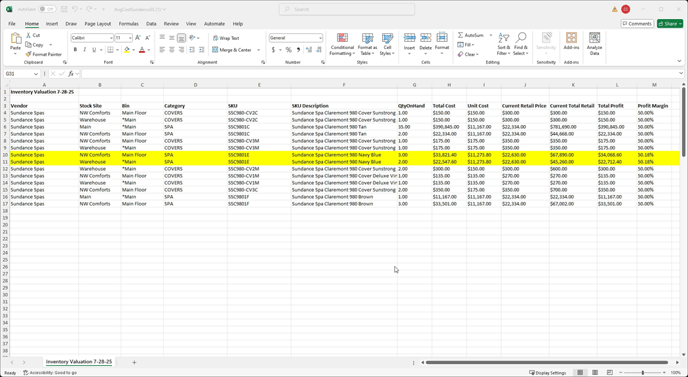Apply the yellow fill color
The height and width of the screenshot is (377, 688).
tap(127, 50)
